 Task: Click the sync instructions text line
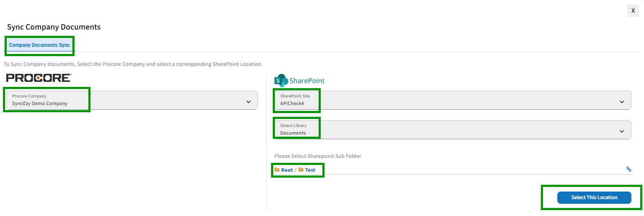(x=133, y=64)
